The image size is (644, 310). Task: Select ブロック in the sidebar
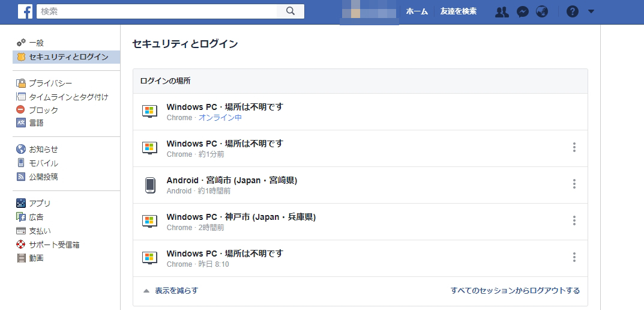pos(43,110)
